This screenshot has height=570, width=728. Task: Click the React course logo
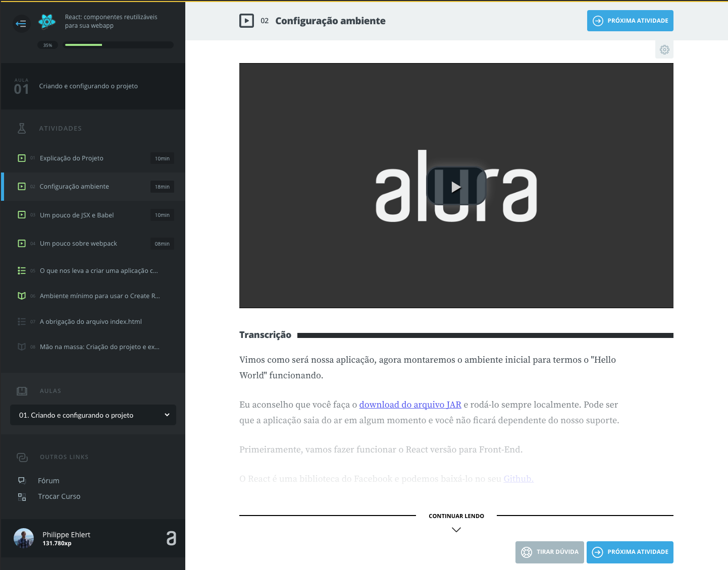pos(47,22)
